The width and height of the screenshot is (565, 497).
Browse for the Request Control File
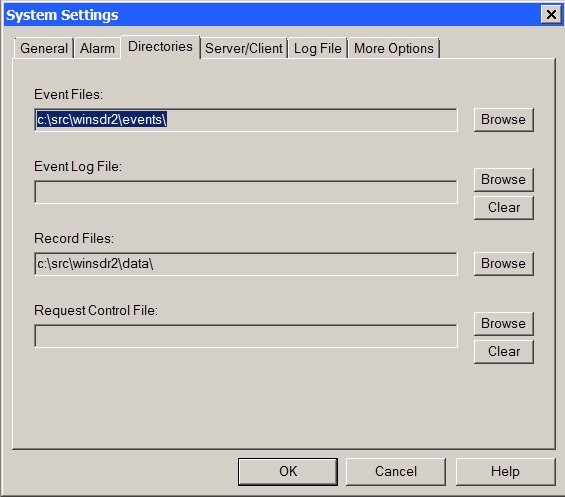pos(503,324)
